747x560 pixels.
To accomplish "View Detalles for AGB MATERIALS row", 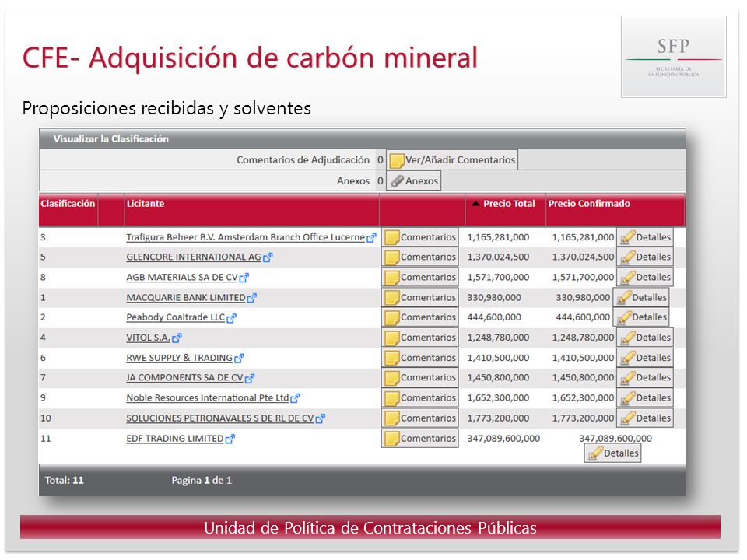I will tap(645, 277).
